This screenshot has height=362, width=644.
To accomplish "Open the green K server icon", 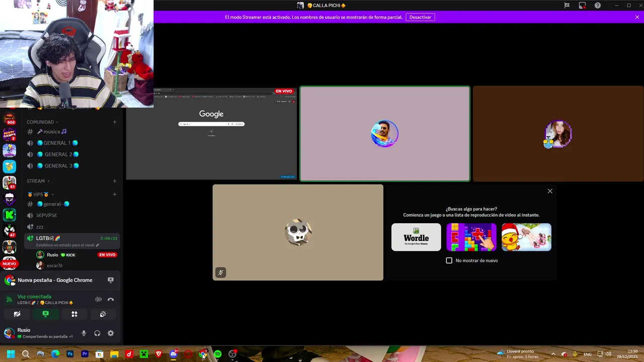I will (x=10, y=215).
